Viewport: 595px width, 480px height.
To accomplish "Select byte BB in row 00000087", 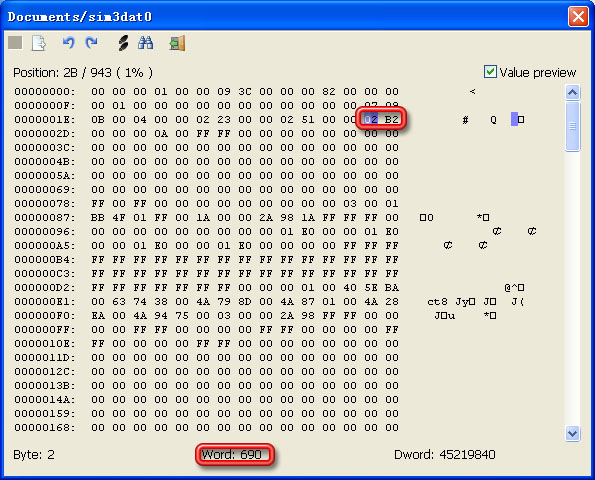I will (98, 218).
